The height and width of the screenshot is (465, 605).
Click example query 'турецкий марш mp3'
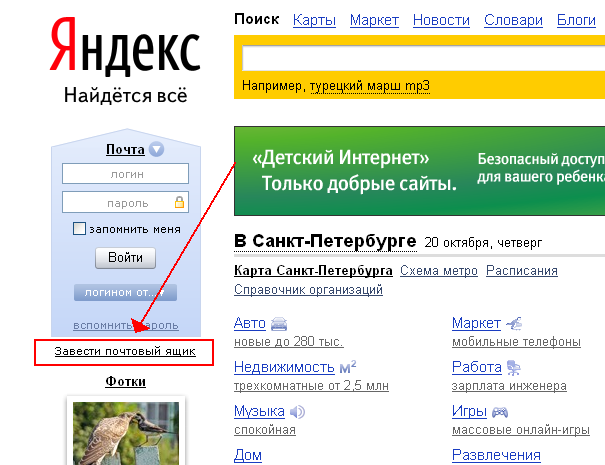tap(370, 86)
